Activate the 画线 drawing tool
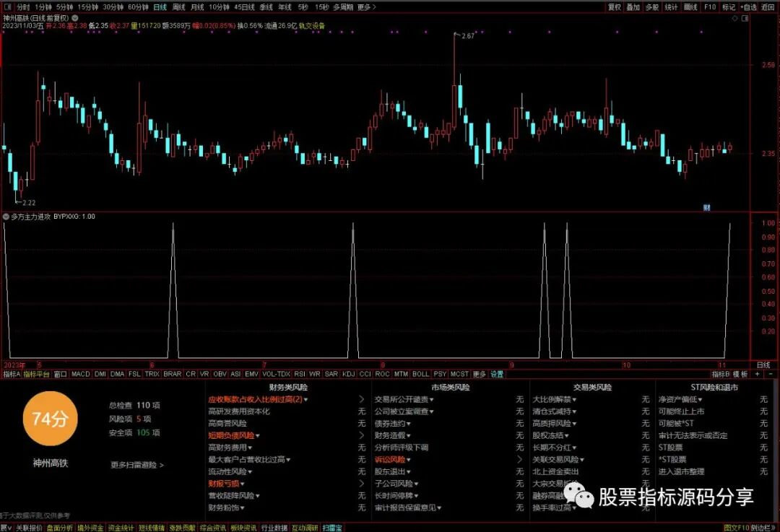The height and width of the screenshot is (532, 780). pyautogui.click(x=690, y=7)
